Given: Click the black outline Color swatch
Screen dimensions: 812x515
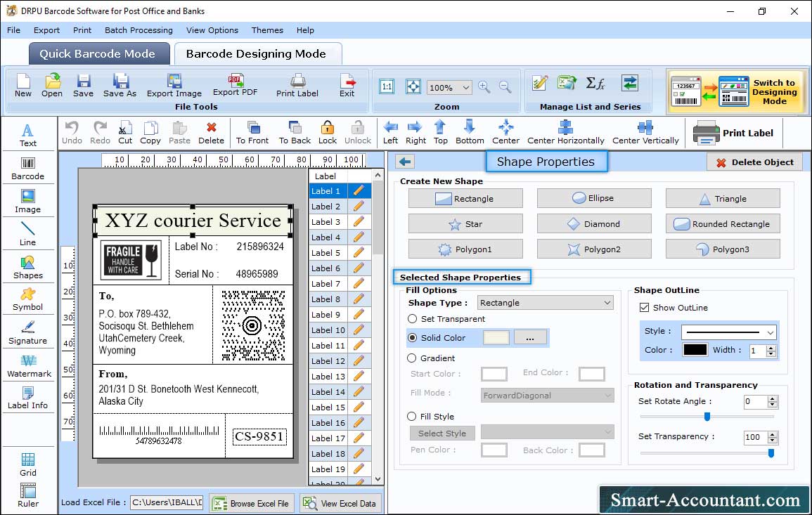Looking at the screenshot, I should coord(695,350).
